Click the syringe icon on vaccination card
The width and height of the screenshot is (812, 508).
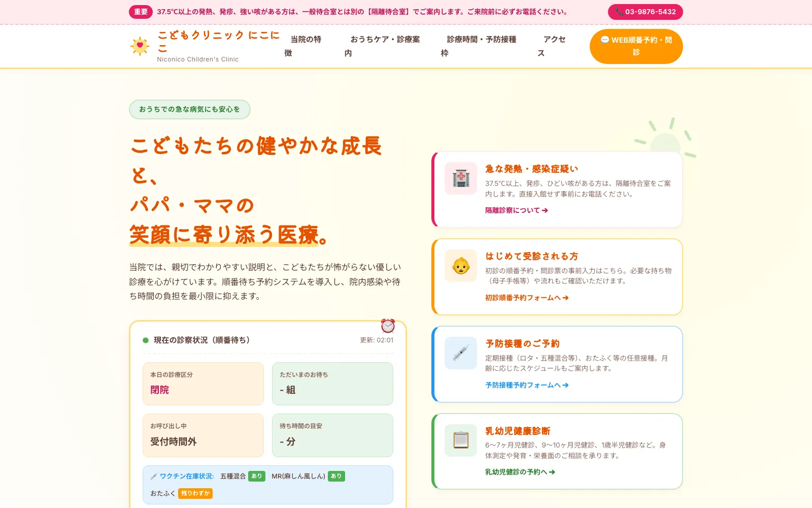(x=461, y=353)
